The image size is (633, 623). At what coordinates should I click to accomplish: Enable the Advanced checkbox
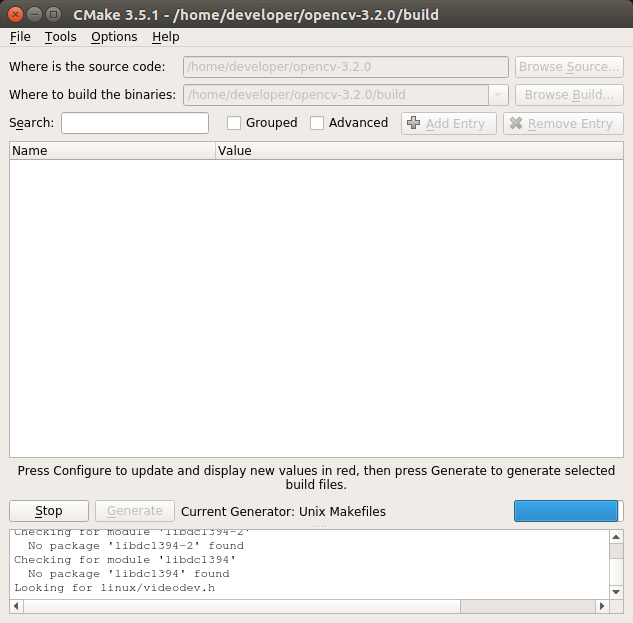tap(317, 123)
